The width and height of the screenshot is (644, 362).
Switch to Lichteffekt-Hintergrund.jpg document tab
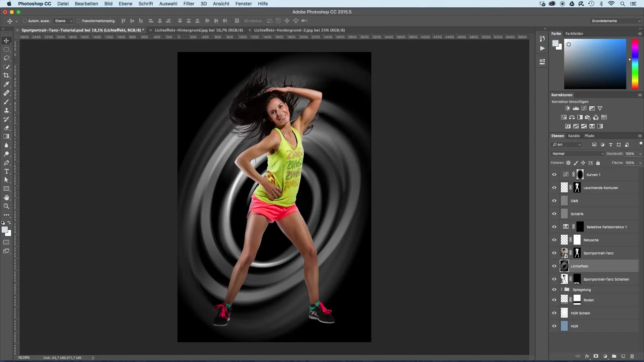[x=199, y=30]
